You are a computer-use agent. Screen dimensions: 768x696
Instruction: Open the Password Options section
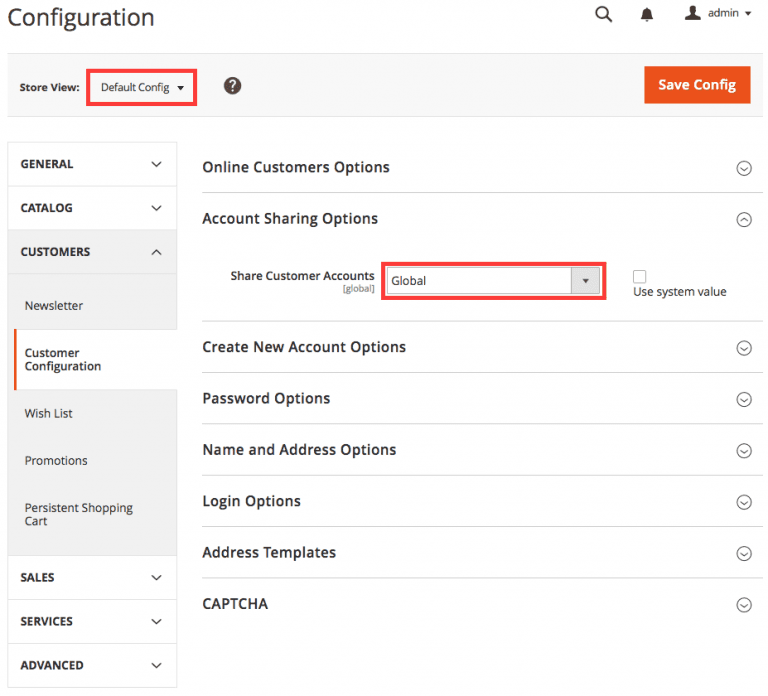click(266, 398)
